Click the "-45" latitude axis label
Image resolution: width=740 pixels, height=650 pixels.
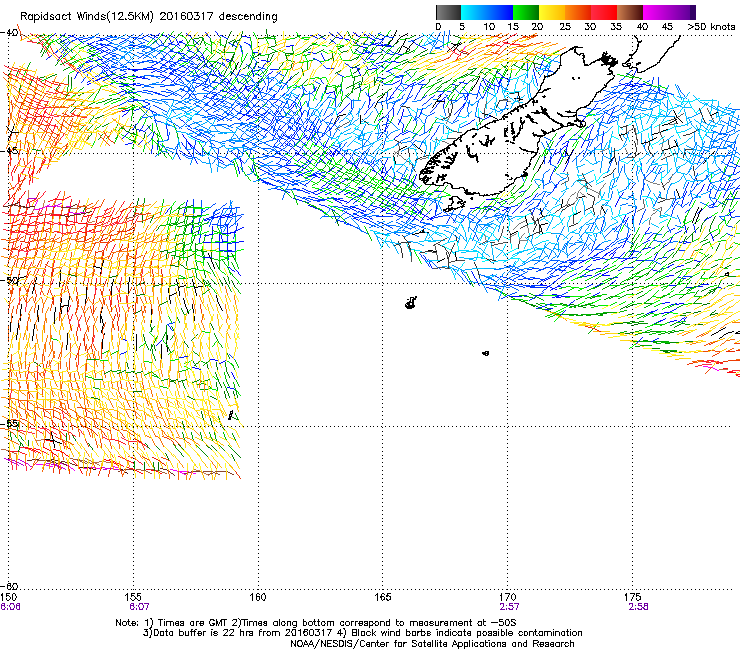click(x=9, y=151)
